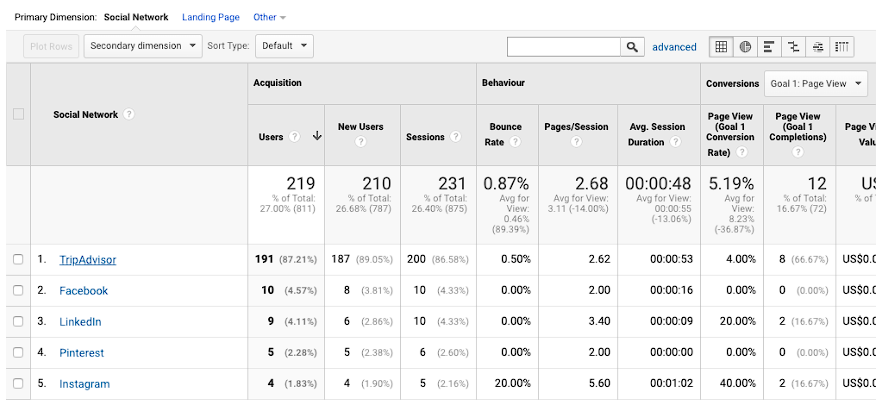Open the Sort Type Default dropdown
The image size is (892, 409).
point(284,46)
